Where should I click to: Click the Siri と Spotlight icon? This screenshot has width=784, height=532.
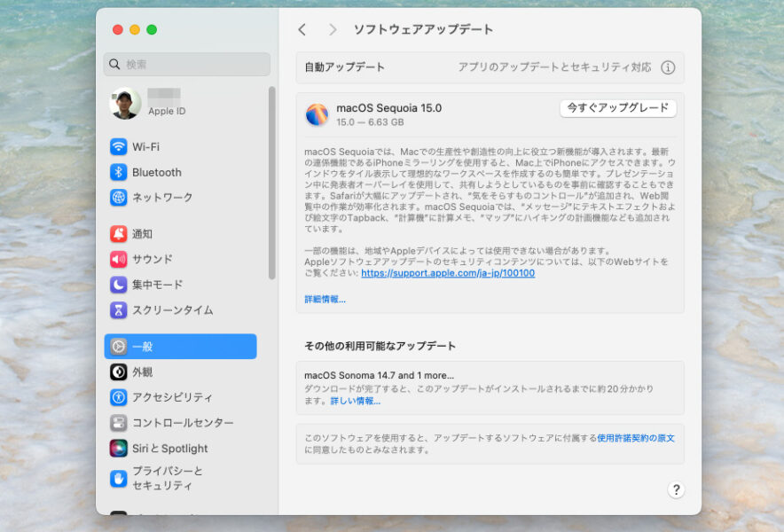tap(119, 448)
